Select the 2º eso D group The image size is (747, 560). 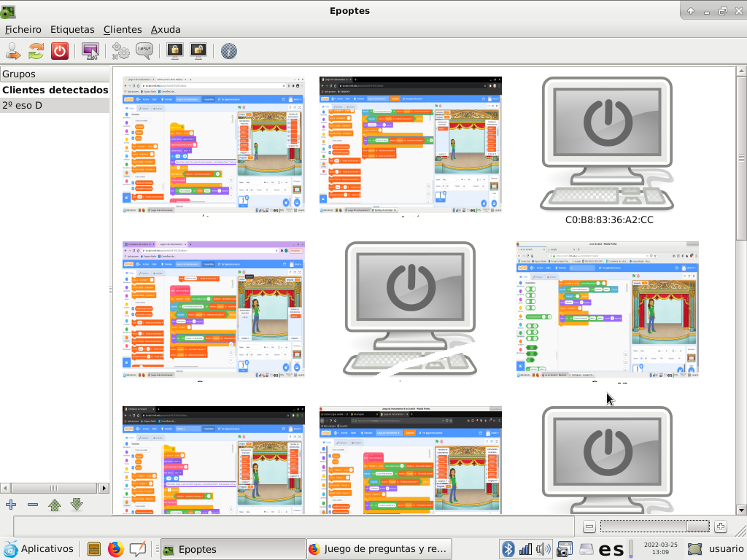[55, 105]
